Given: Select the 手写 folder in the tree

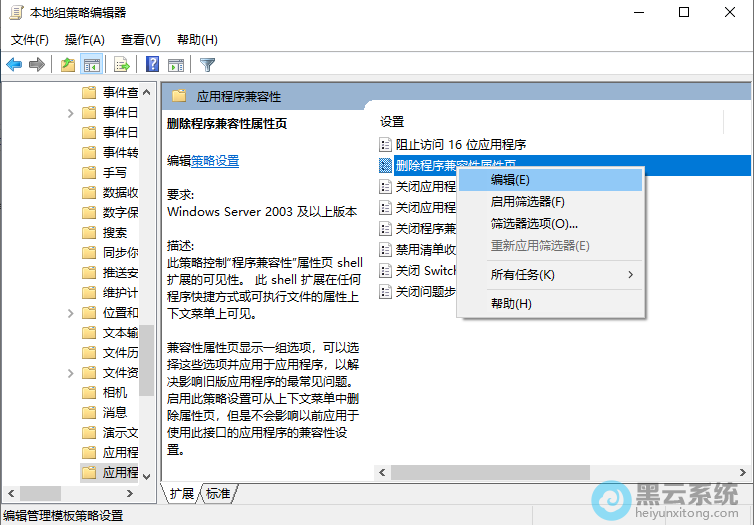Looking at the screenshot, I should coord(114,172).
